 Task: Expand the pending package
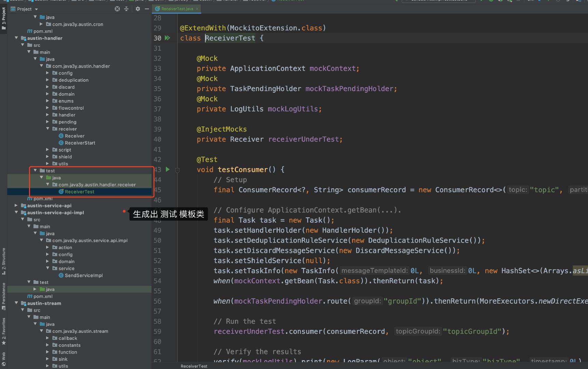48,122
